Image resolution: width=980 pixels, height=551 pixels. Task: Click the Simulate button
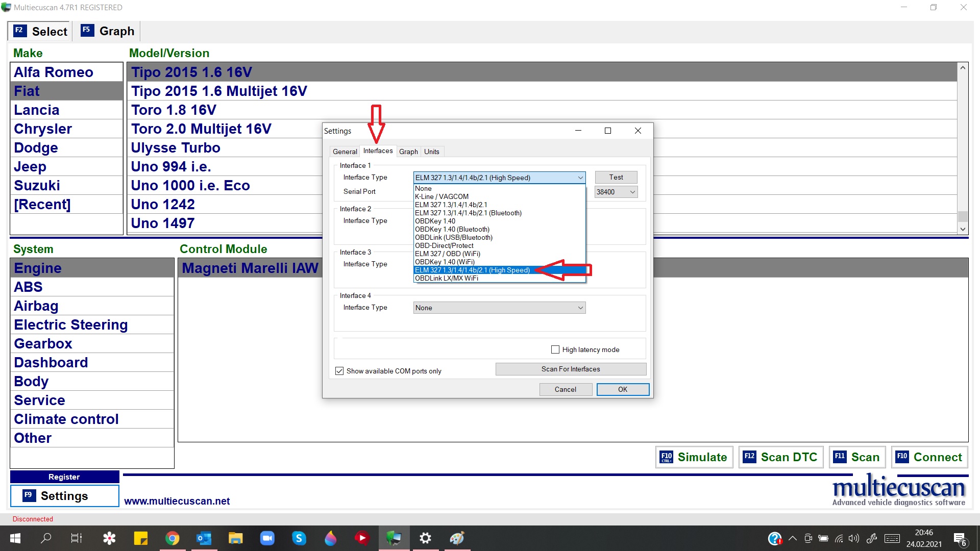[x=694, y=457]
